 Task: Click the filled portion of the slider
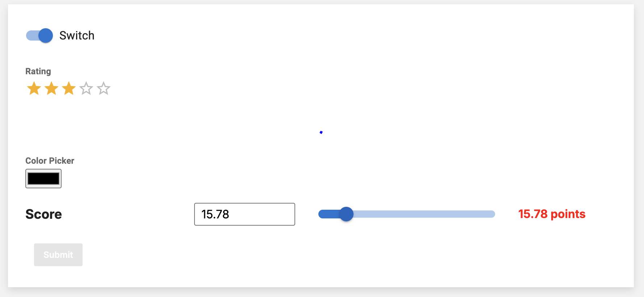coord(329,214)
